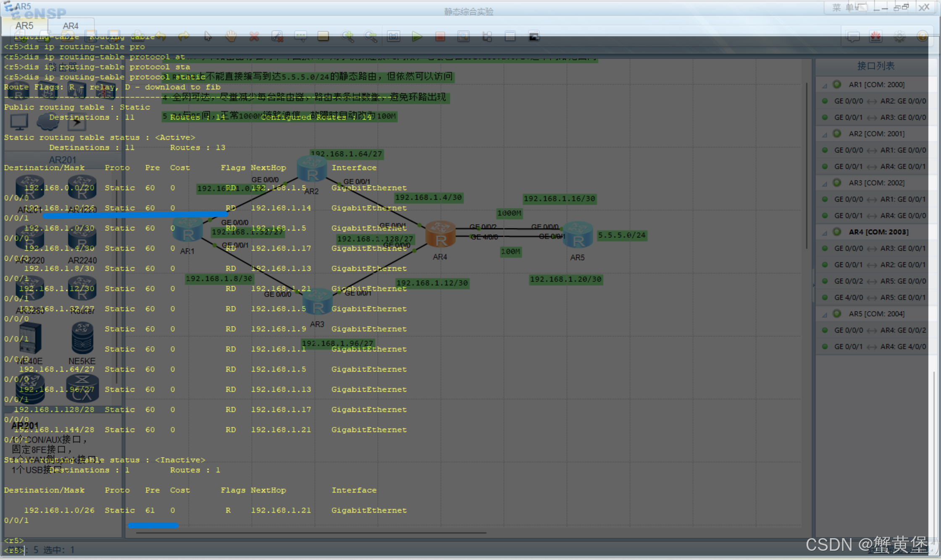Click the 接口列表 panel header
This screenshot has width=941, height=560.
[x=875, y=66]
